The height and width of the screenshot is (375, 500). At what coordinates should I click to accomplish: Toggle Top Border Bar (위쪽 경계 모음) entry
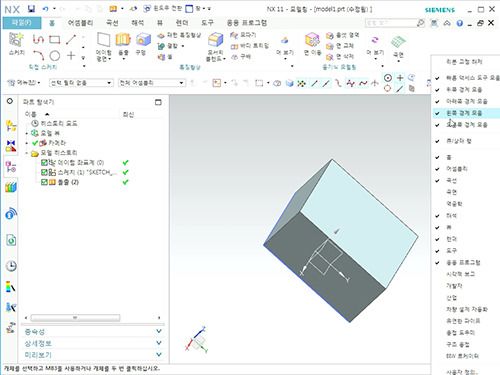(x=467, y=90)
